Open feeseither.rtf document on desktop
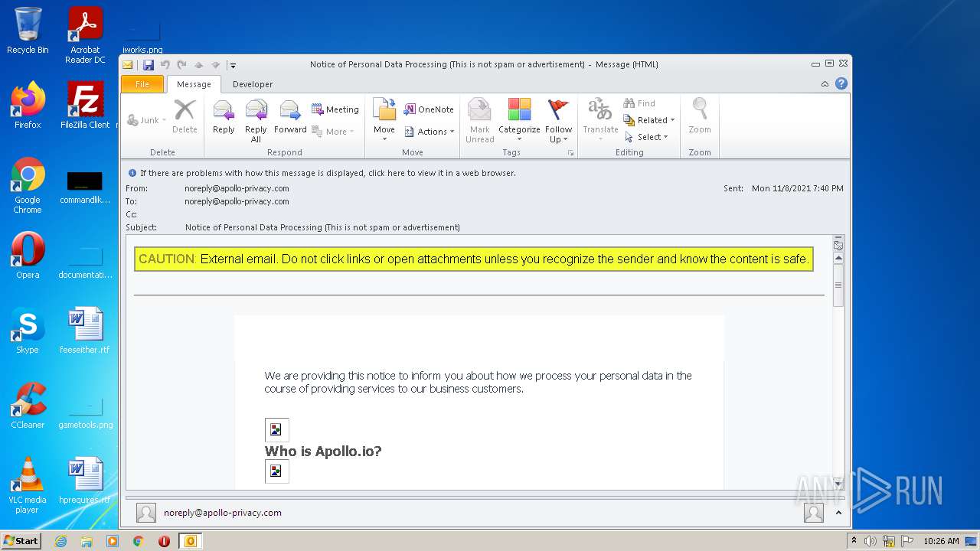Image resolution: width=980 pixels, height=551 pixels. pos(85,331)
